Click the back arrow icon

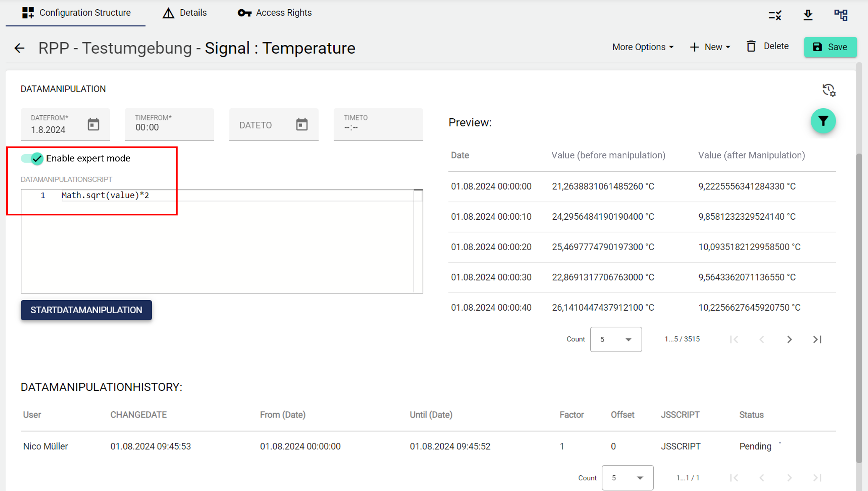coord(19,48)
